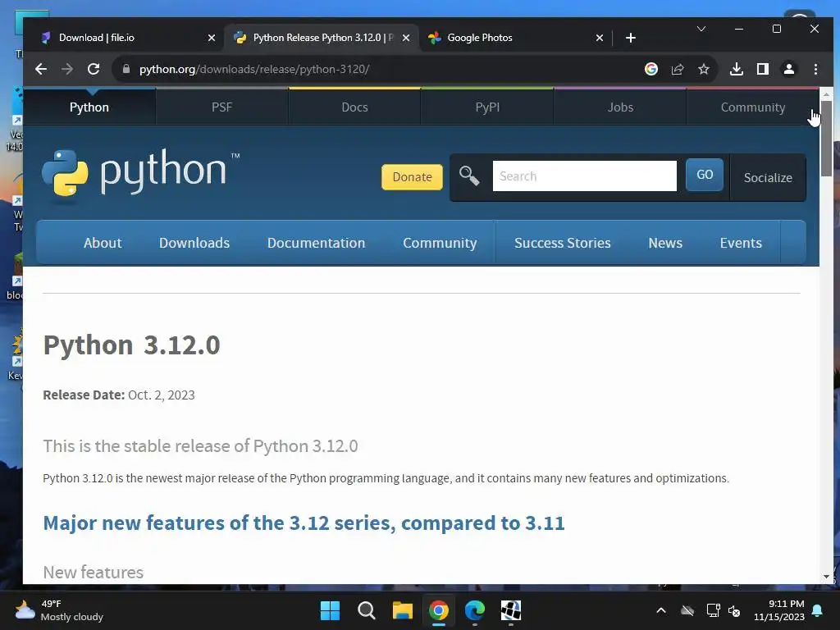Open the Documentation main menu item
Viewport: 840px width, 630px height.
tap(316, 243)
